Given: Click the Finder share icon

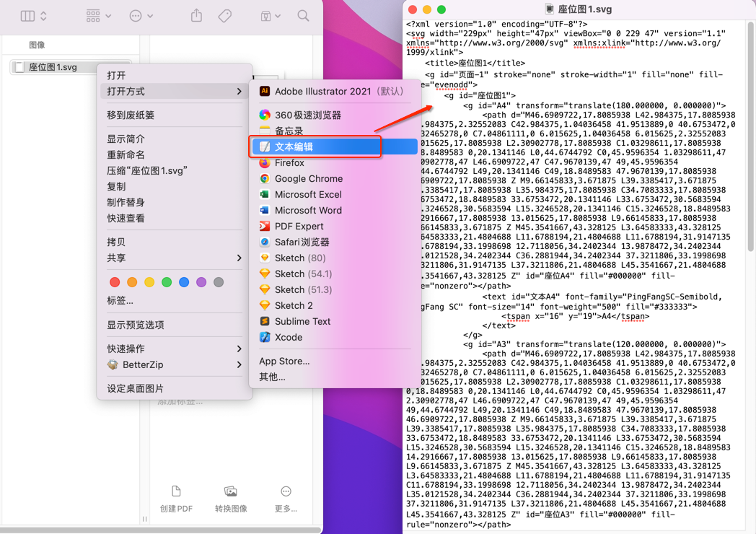Looking at the screenshot, I should click(196, 15).
